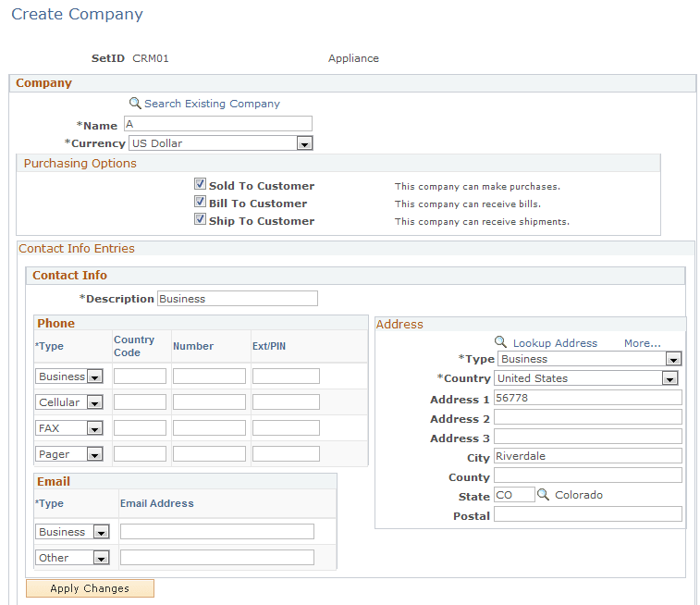Click the Address 3 field

[588, 437]
